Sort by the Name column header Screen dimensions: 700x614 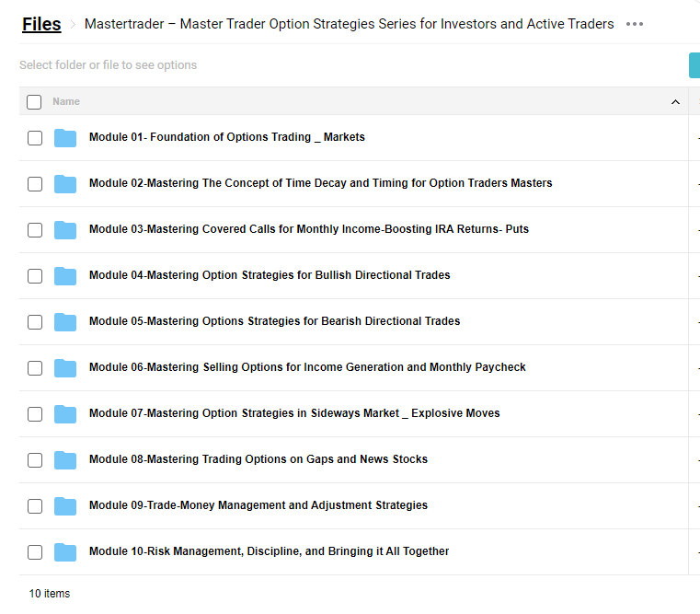point(66,101)
